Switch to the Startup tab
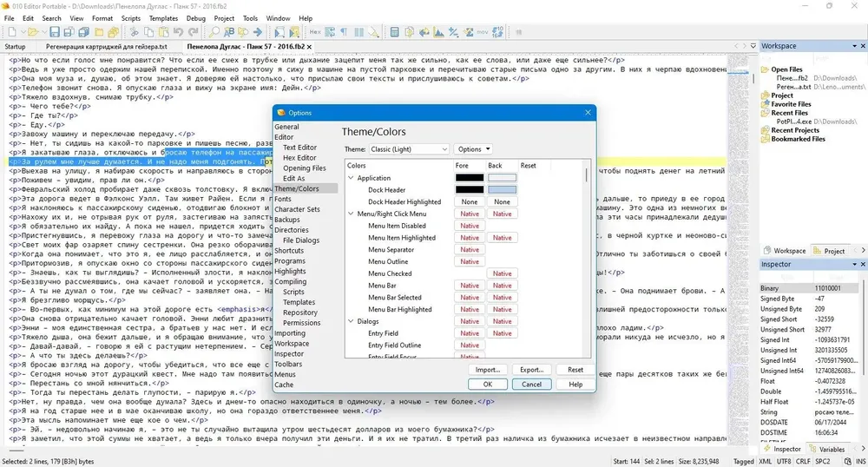The height and width of the screenshot is (467, 868). [15, 47]
